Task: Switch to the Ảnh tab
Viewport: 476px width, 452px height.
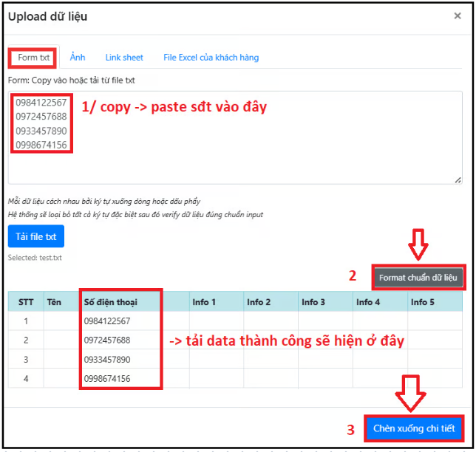Action: [78, 58]
